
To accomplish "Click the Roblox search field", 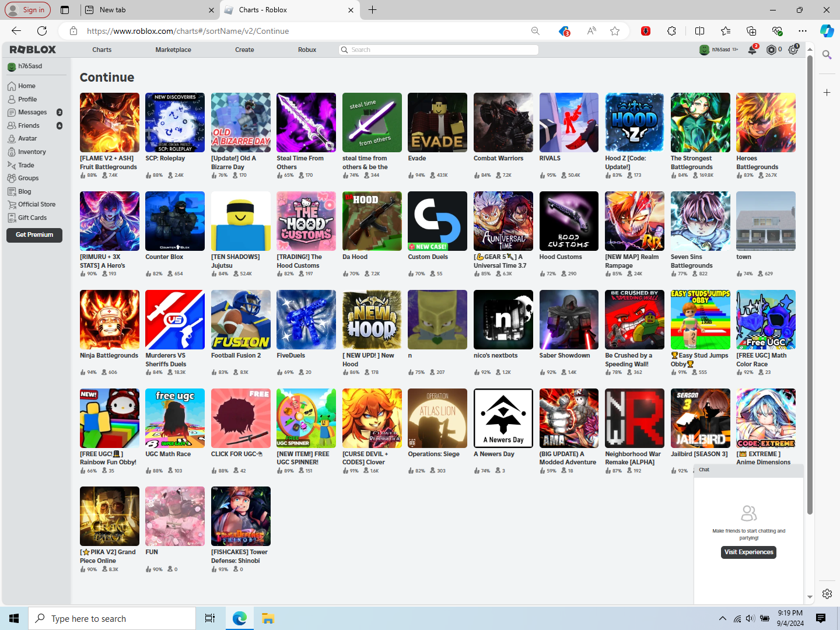I will click(x=439, y=50).
